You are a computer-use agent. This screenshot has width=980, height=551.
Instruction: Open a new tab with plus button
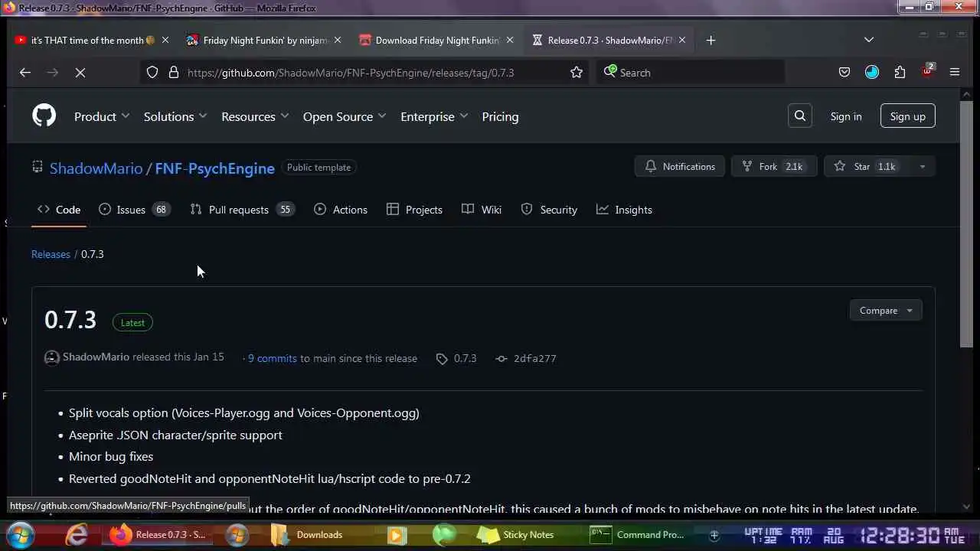pyautogui.click(x=710, y=41)
